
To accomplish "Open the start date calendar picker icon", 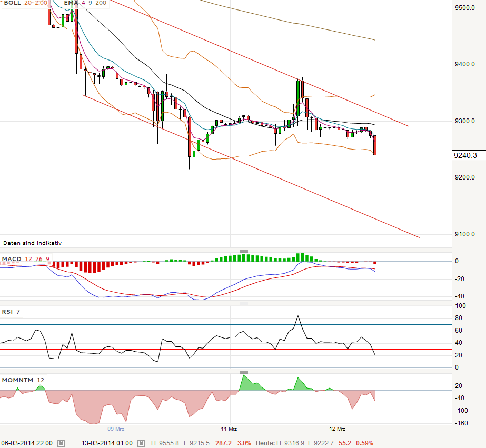I will click(x=62, y=443).
